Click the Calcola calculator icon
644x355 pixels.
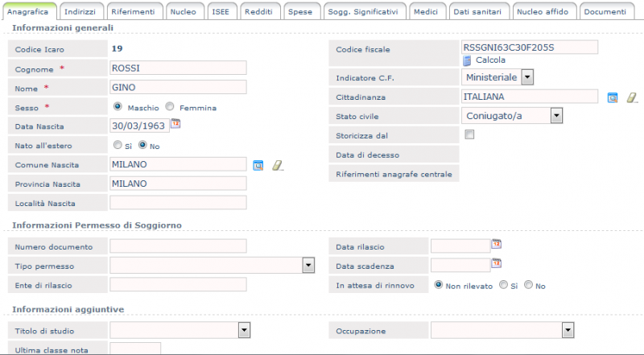[467, 60]
